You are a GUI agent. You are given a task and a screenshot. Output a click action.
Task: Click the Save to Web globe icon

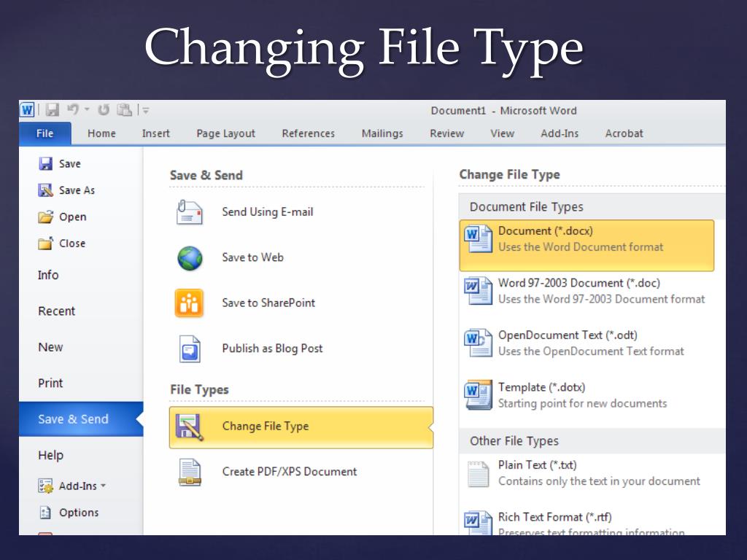(x=190, y=258)
